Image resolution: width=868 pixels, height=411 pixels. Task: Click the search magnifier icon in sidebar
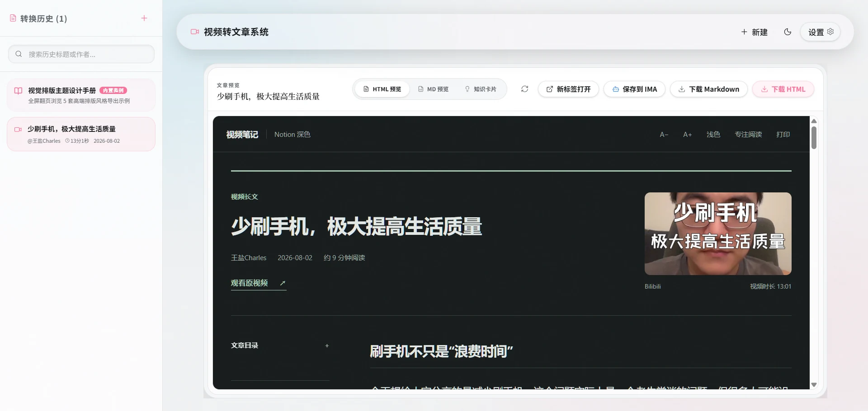(x=19, y=54)
